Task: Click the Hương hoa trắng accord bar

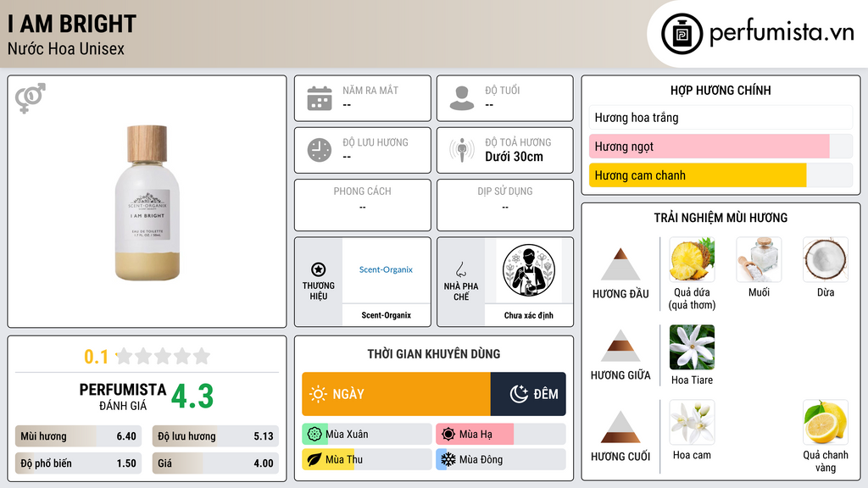Action: 721,117
